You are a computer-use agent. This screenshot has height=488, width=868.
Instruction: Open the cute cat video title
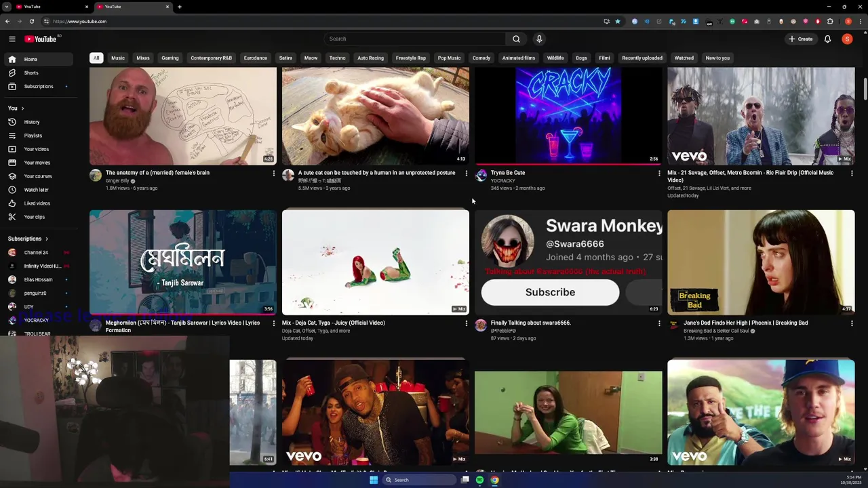coord(376,173)
